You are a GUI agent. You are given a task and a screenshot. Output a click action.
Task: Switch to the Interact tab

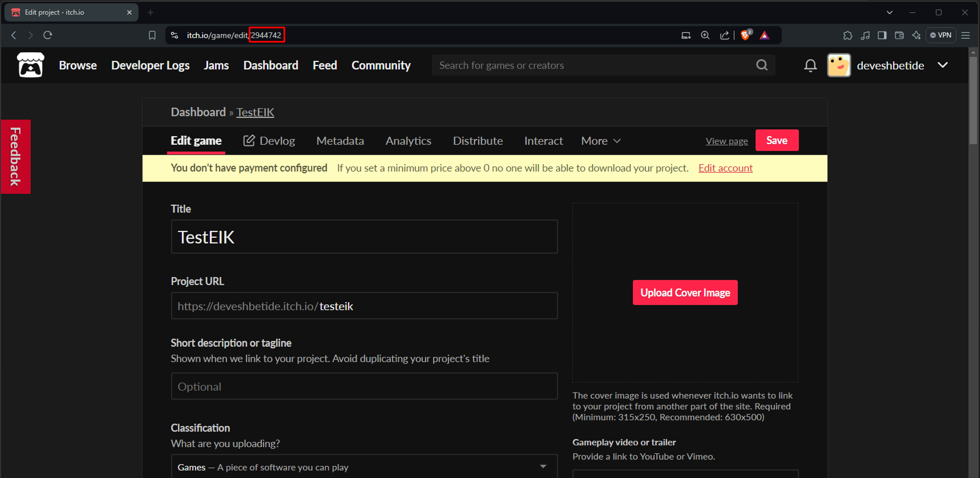click(x=543, y=141)
